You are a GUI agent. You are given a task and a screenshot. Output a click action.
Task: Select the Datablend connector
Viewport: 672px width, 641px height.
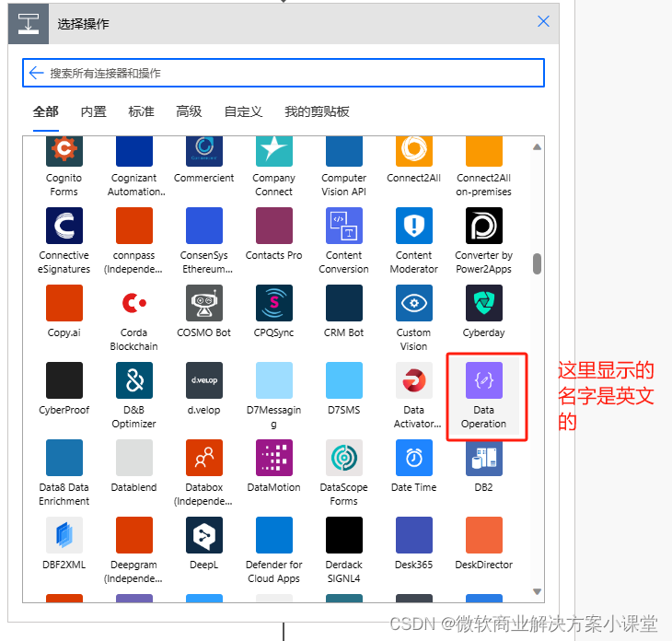pos(134,458)
